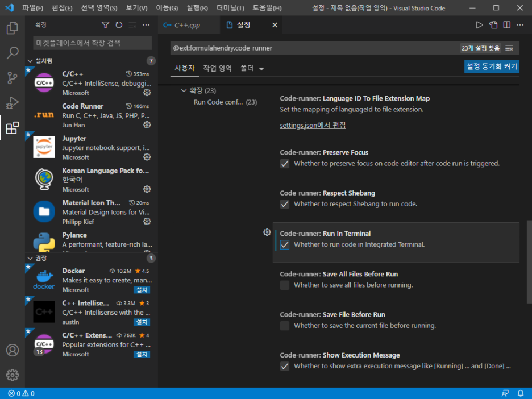
Task: Open Korean Language Pack manage gear
Action: (x=147, y=189)
